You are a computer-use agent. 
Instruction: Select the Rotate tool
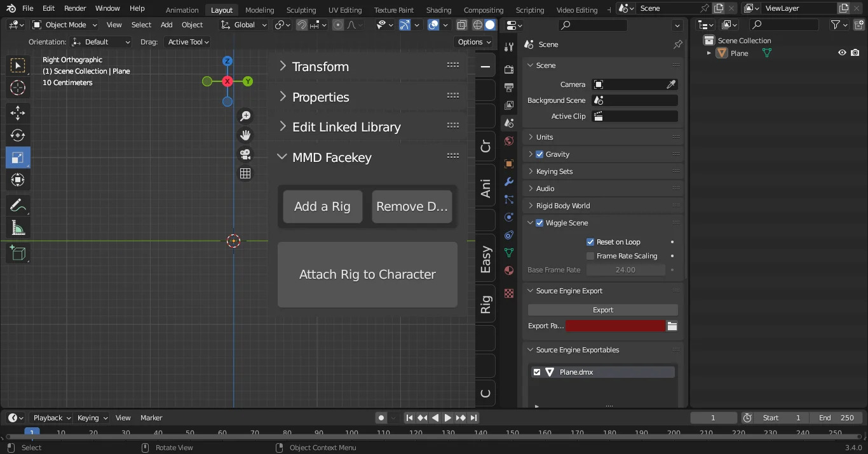[18, 135]
